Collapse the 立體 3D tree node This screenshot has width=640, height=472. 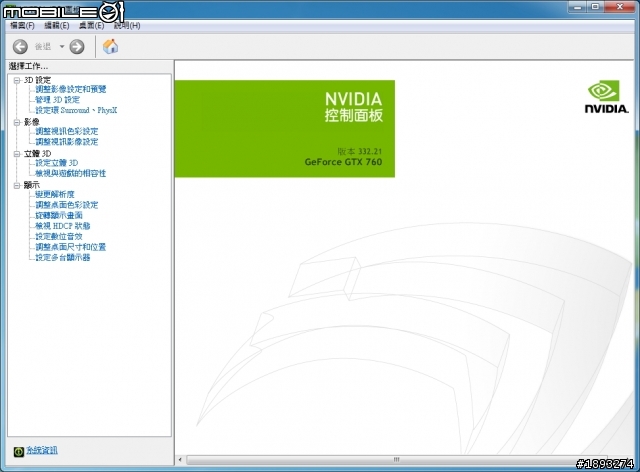pyautogui.click(x=17, y=154)
